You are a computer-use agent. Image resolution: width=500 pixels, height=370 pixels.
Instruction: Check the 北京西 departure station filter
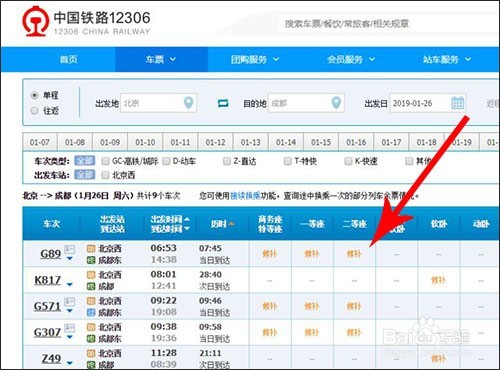[105, 175]
